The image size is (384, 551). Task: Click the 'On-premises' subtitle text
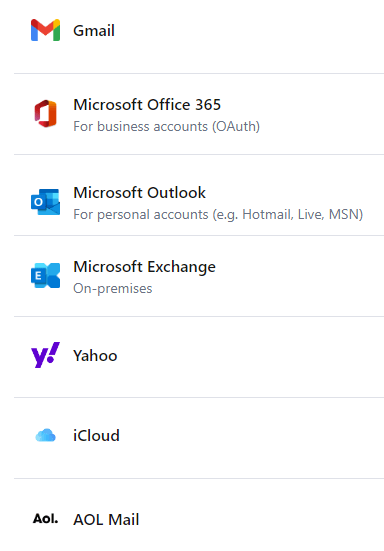tap(112, 289)
